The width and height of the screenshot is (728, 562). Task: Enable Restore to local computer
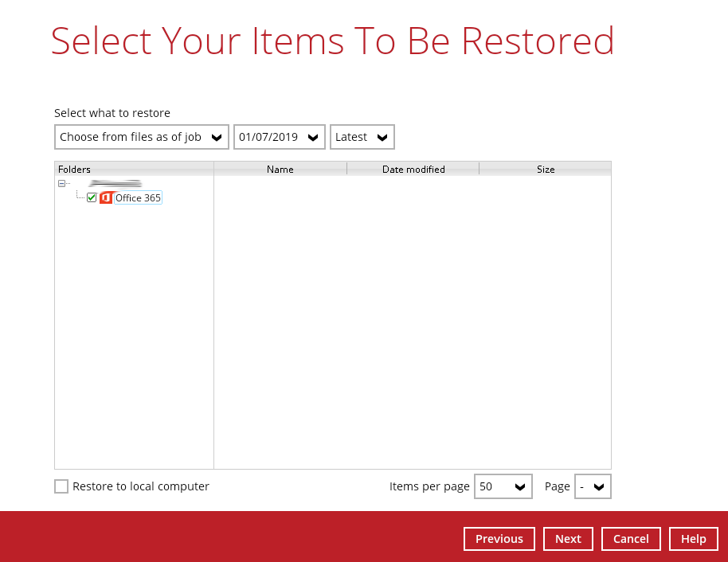click(x=61, y=486)
